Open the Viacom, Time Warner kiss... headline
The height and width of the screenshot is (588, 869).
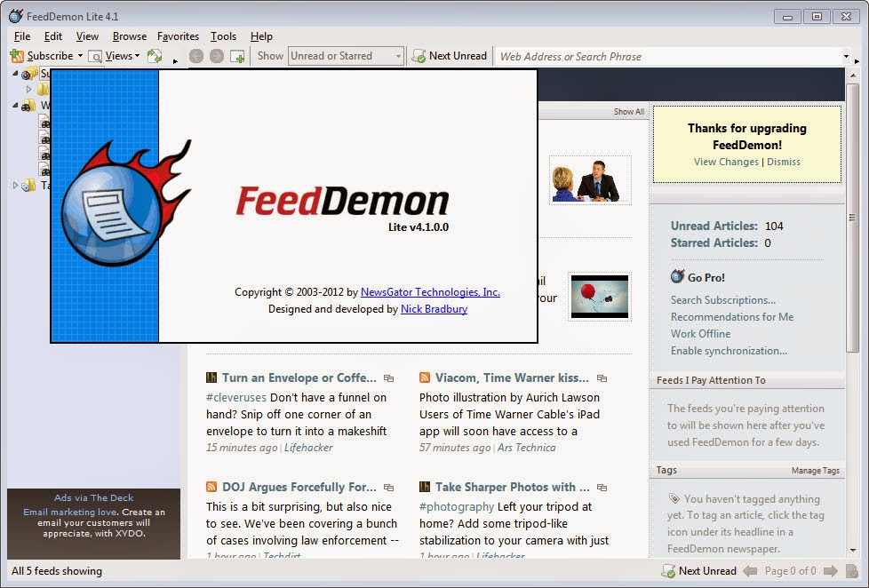512,378
